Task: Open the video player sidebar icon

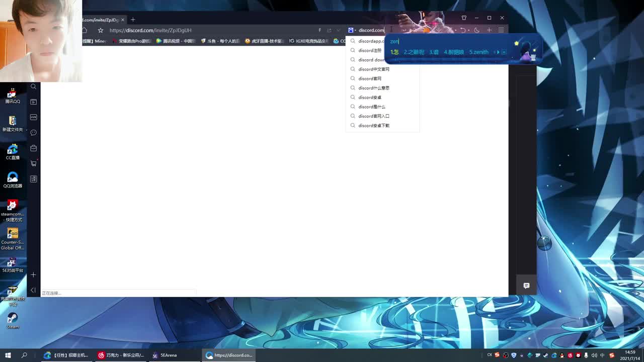Action: click(x=33, y=102)
